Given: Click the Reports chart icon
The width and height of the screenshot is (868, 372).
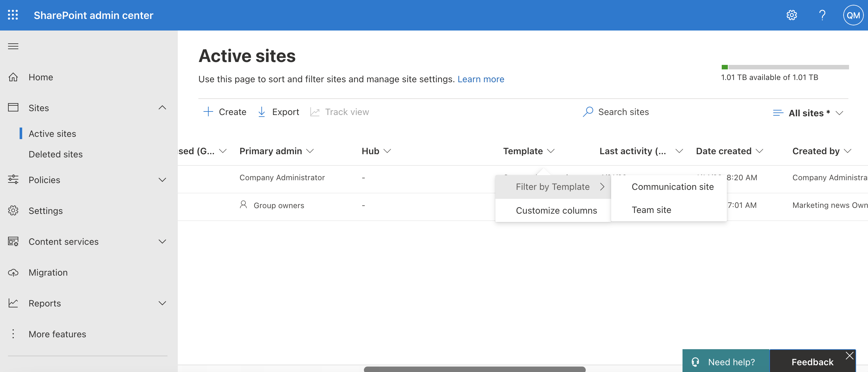Looking at the screenshot, I should [x=13, y=303].
